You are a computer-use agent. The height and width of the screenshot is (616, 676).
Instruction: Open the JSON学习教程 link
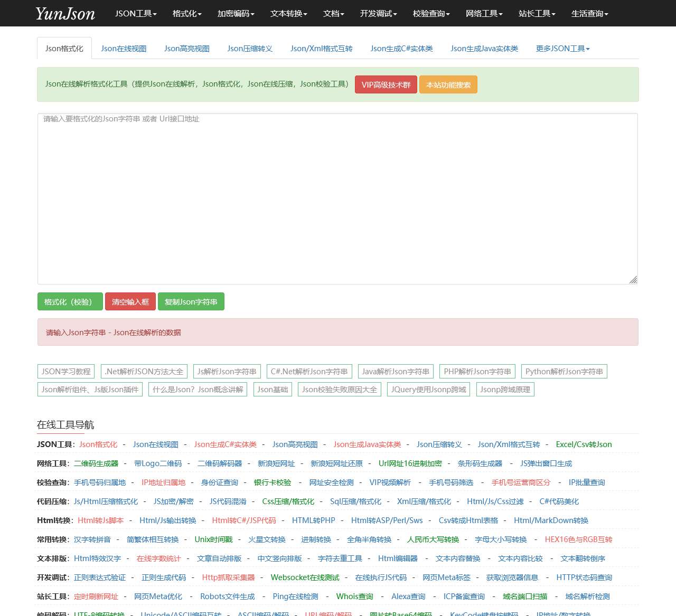(x=65, y=371)
